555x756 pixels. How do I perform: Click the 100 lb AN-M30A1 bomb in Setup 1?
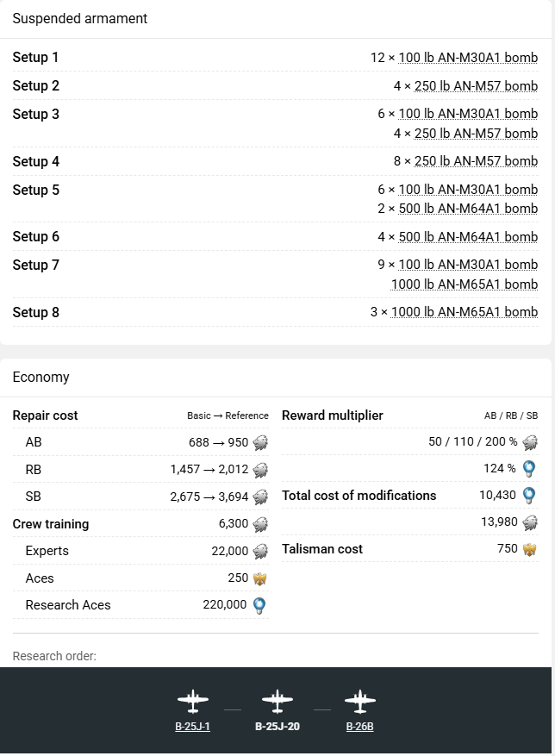pos(468,58)
